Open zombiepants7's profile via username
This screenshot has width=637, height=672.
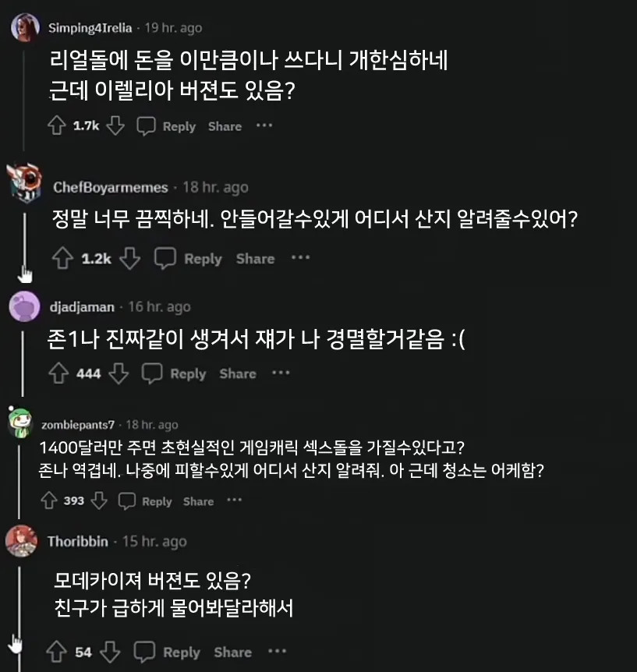[77, 425]
